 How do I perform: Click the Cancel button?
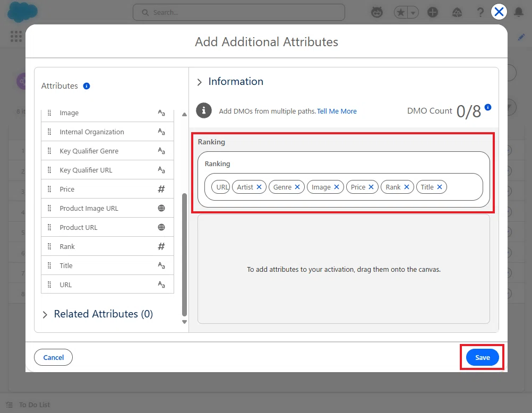[x=53, y=357]
